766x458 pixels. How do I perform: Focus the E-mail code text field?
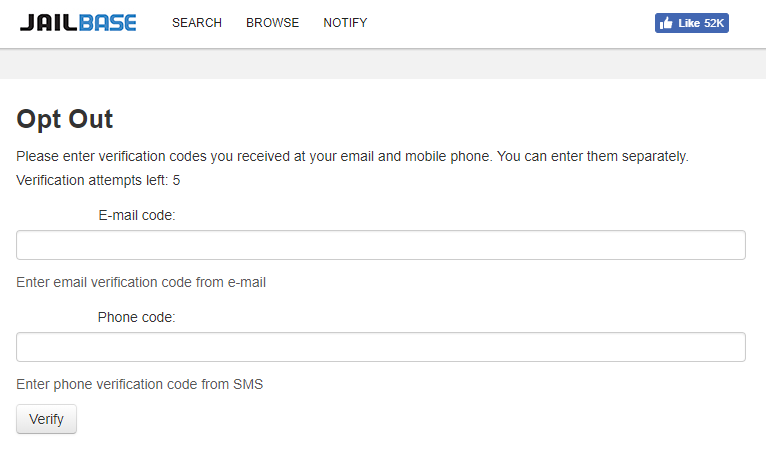click(381, 245)
